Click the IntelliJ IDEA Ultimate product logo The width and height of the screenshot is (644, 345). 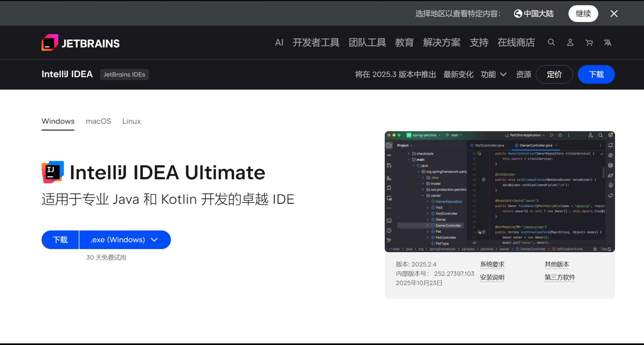[53, 172]
